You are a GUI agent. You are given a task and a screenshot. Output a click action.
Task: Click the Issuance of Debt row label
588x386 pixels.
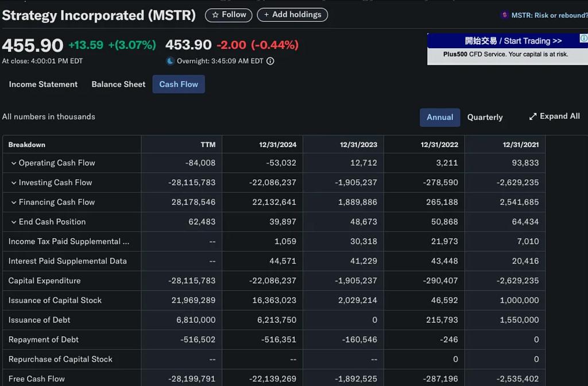[39, 320]
